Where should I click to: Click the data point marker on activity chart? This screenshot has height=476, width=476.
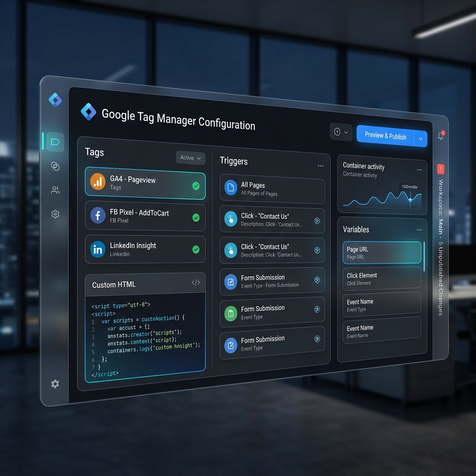(x=410, y=200)
